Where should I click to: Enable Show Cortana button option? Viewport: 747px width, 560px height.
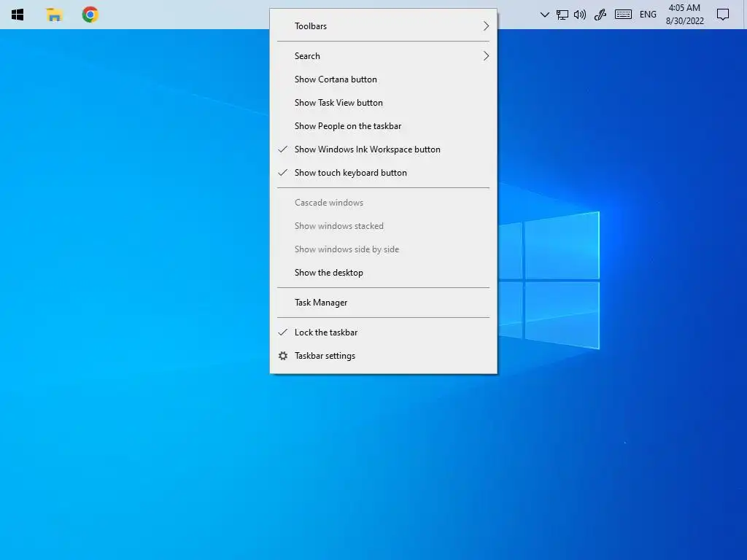(x=384, y=79)
